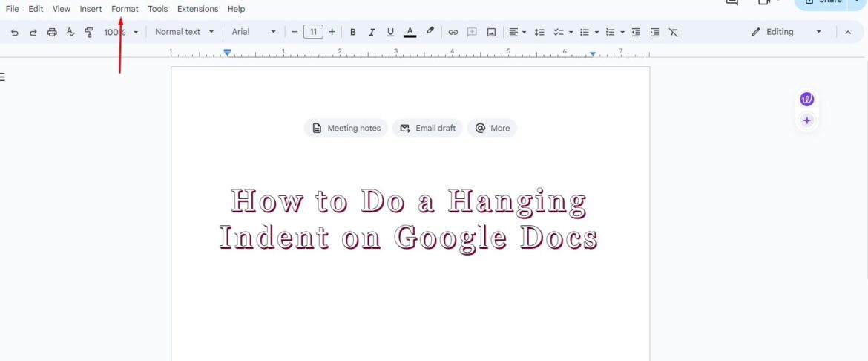The width and height of the screenshot is (868, 361).
Task: Clear formatting with the crossed T icon
Action: [673, 32]
